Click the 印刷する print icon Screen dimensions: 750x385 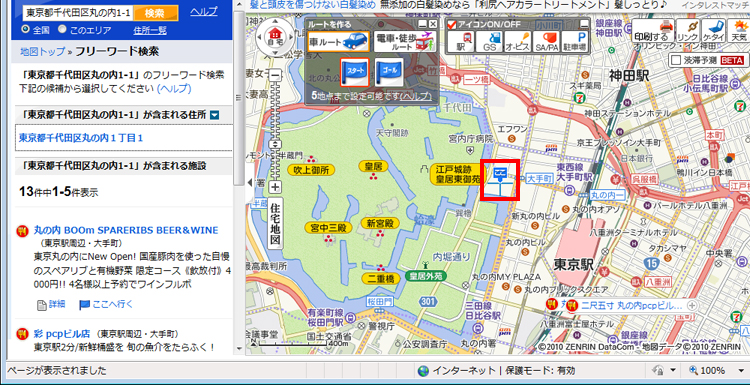[x=653, y=31]
